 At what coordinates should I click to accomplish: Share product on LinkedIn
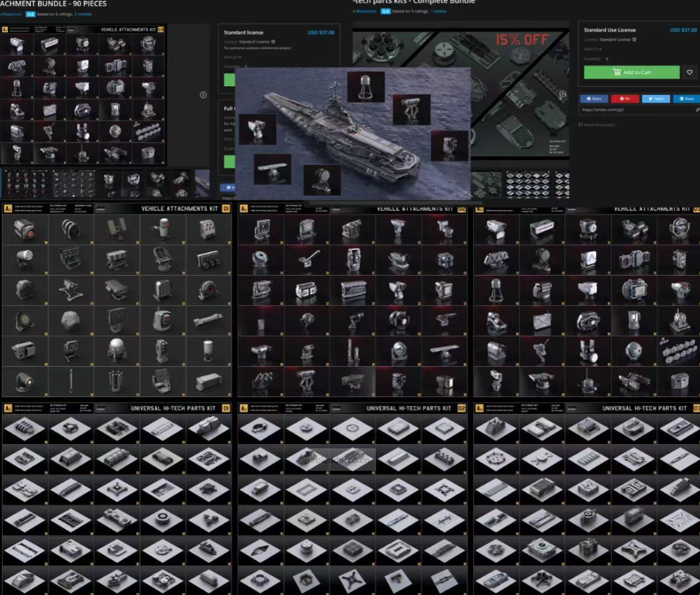tap(687, 98)
